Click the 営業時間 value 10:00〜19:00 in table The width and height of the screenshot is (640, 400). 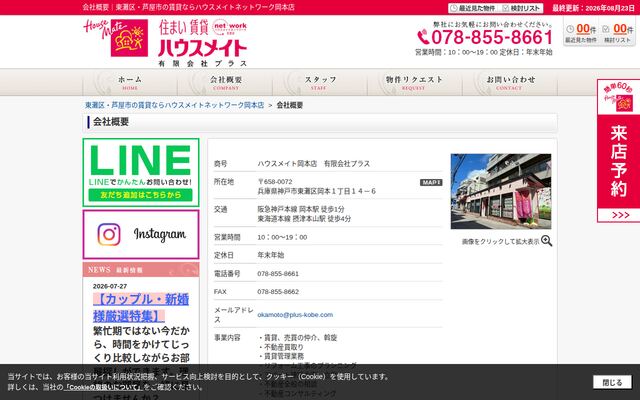pyautogui.click(x=282, y=237)
